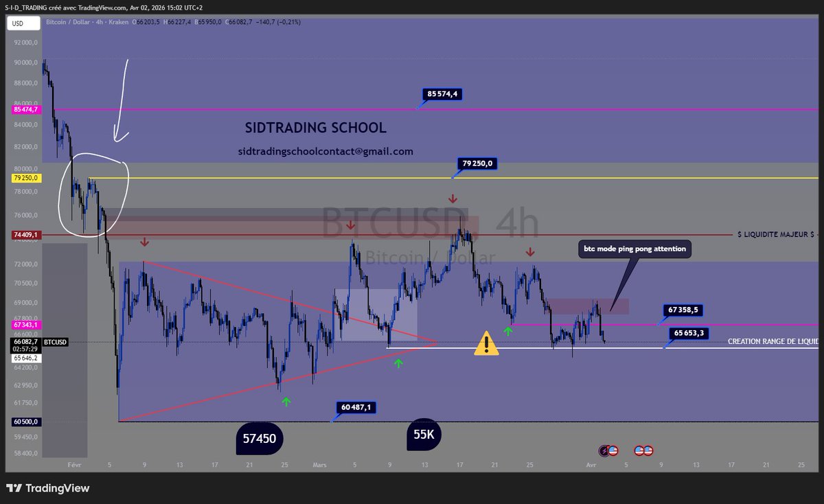
Task: Click the btc mode ping pong attention callout
Action: pos(633,249)
